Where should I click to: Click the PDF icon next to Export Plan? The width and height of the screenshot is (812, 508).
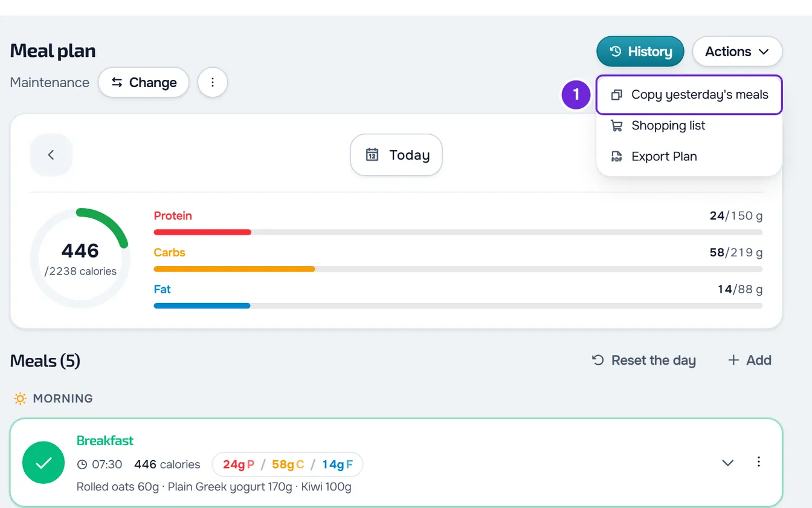(616, 157)
